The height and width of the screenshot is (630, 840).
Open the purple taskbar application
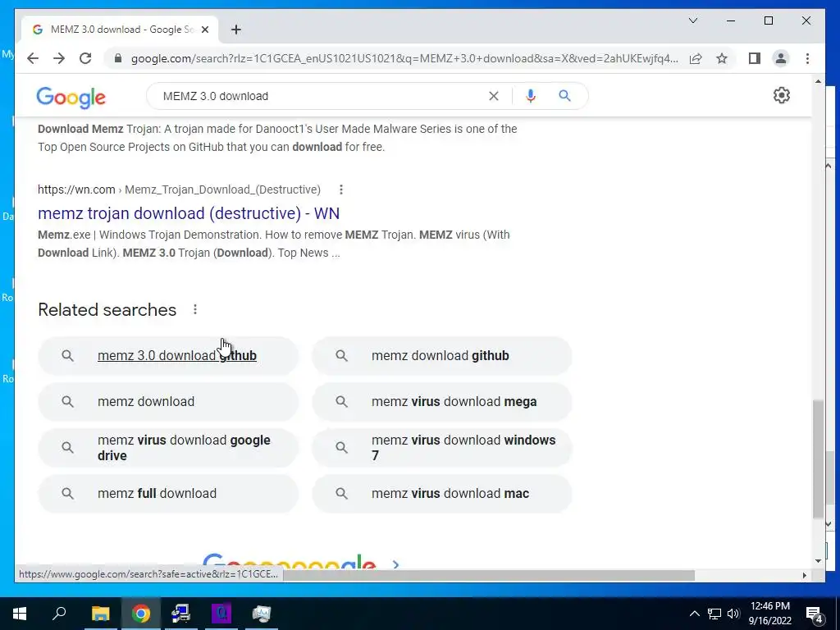(221, 614)
